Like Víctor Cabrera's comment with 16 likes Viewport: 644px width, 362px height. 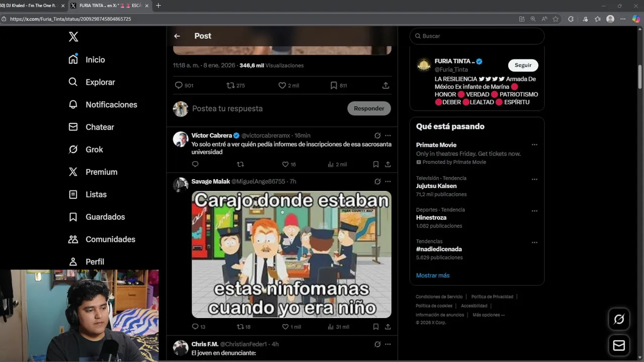(x=289, y=164)
